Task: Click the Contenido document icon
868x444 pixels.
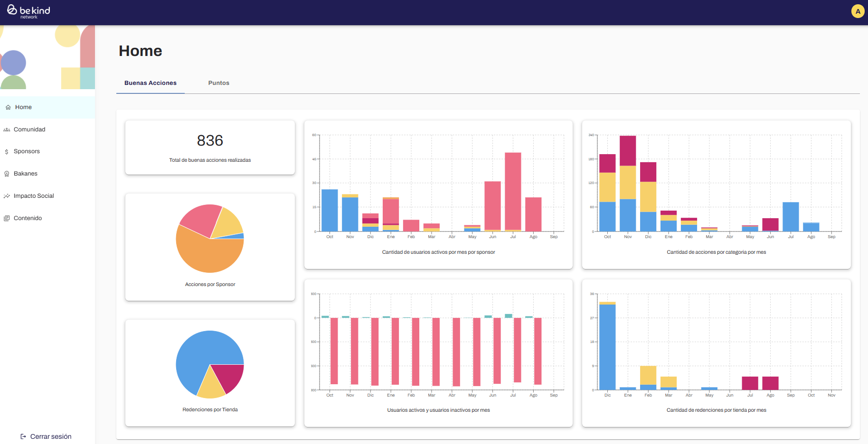Action: pos(7,218)
